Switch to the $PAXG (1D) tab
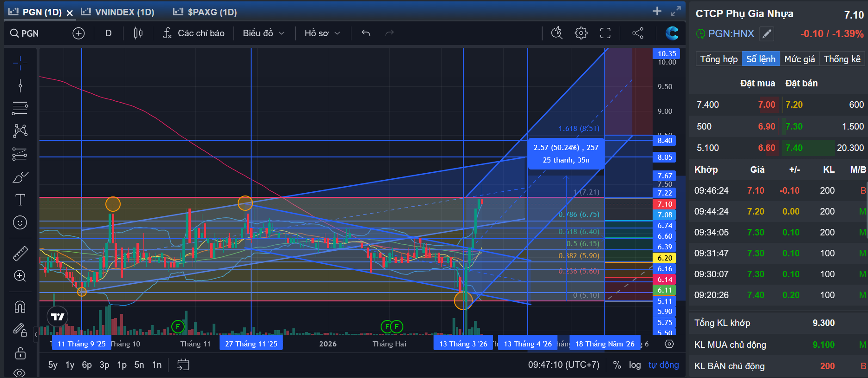 [x=205, y=12]
